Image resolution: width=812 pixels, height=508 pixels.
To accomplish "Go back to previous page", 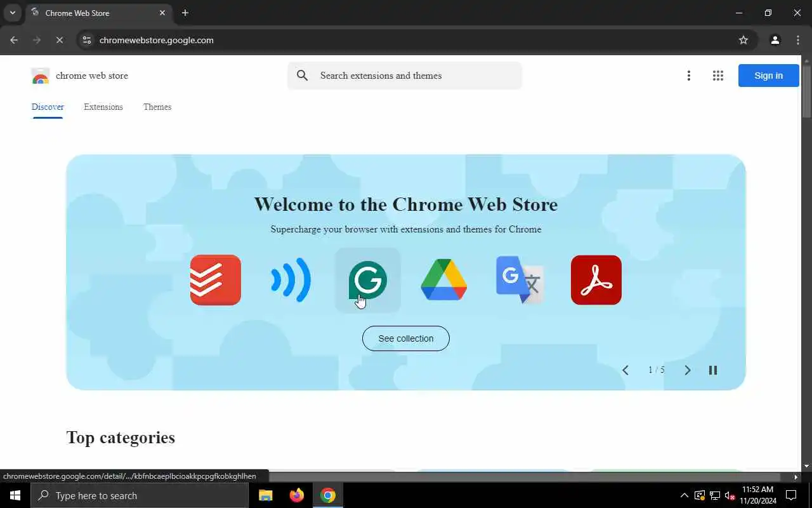I will pyautogui.click(x=14, y=40).
